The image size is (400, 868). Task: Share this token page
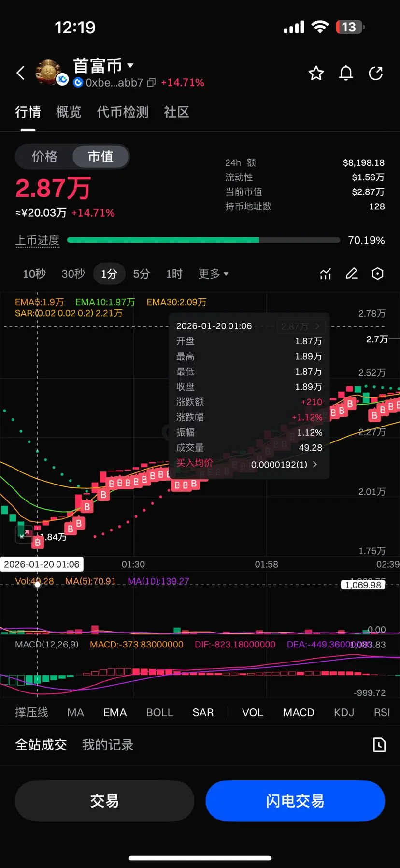click(x=376, y=74)
